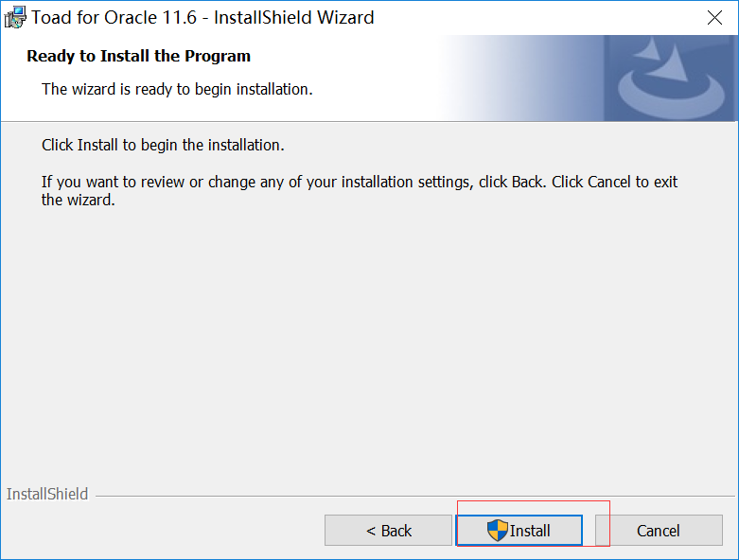Click the Install button
The height and width of the screenshot is (560, 739).
click(x=519, y=531)
